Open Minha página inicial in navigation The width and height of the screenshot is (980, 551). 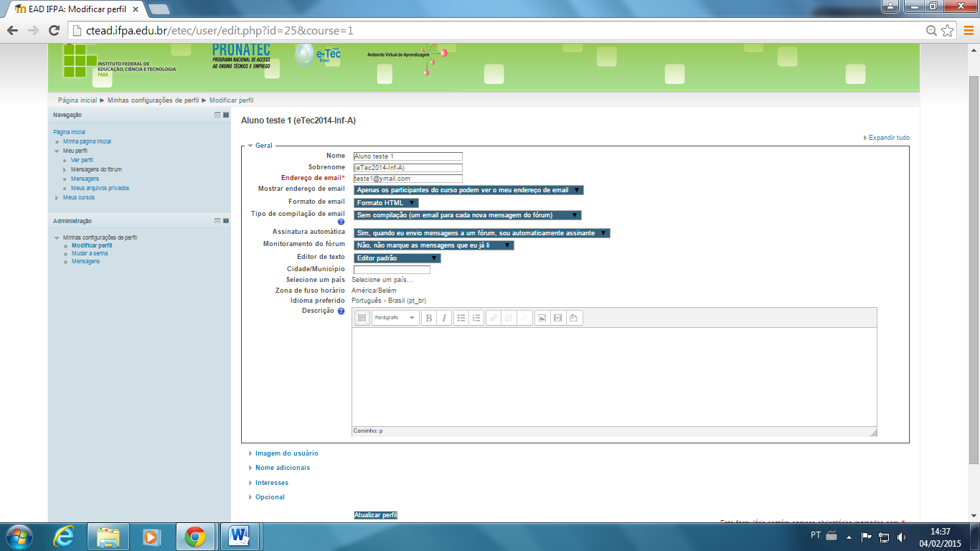87,141
